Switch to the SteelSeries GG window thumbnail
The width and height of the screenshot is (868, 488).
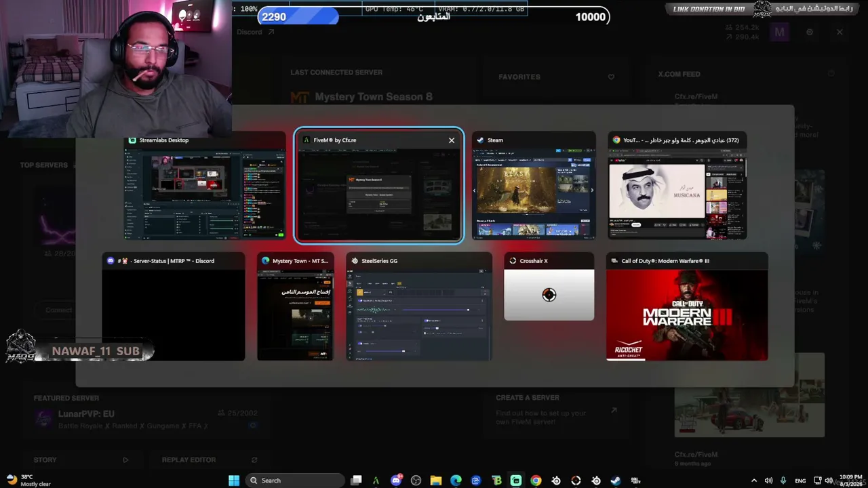click(419, 306)
